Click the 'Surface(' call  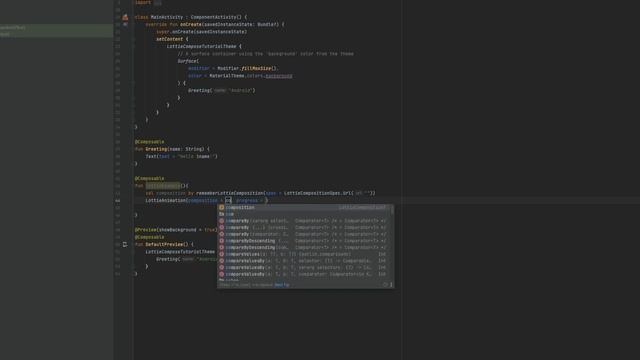coord(188,61)
